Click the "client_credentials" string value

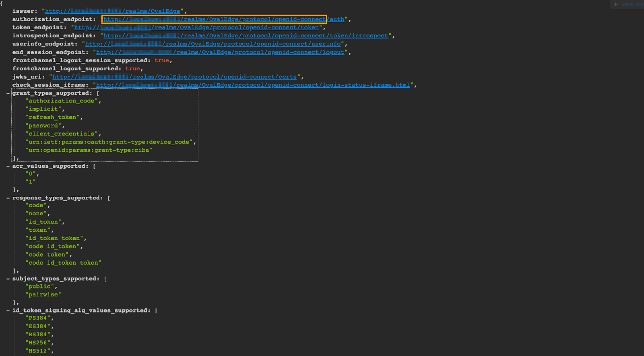[x=61, y=134]
